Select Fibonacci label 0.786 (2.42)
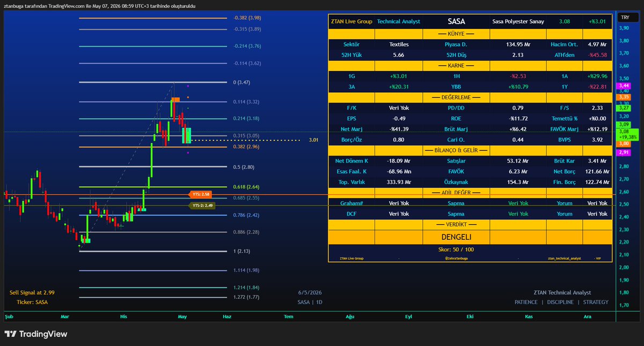 tap(246, 215)
